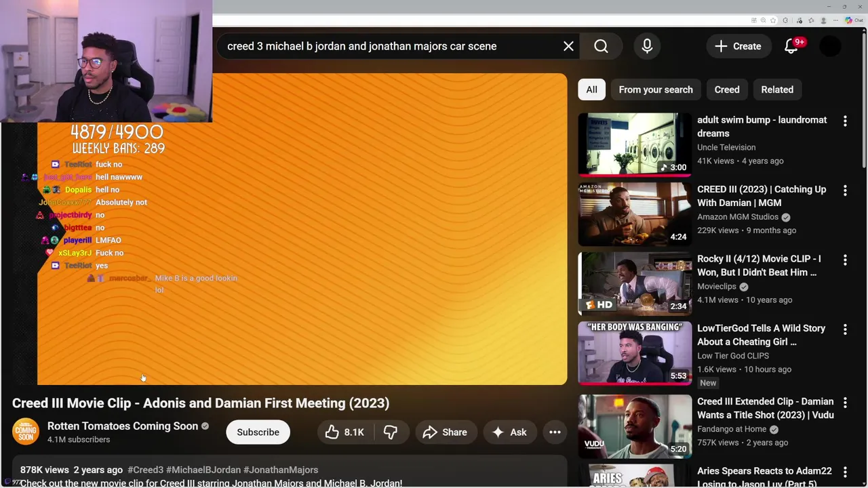868x488 pixels.
Task: Visit the Fandango at Home channel
Action: 732,429
